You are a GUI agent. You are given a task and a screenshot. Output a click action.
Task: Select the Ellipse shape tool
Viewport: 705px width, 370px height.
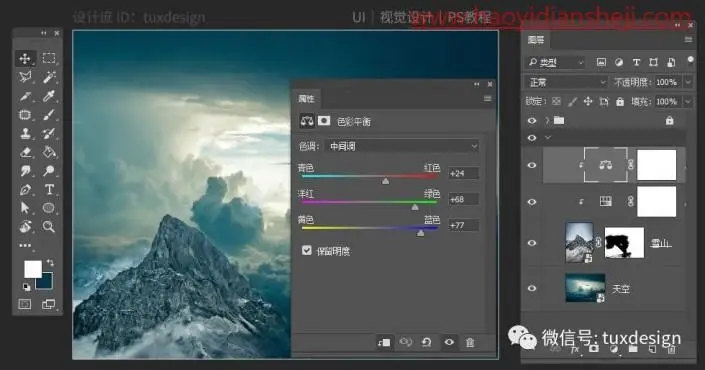[x=49, y=208]
